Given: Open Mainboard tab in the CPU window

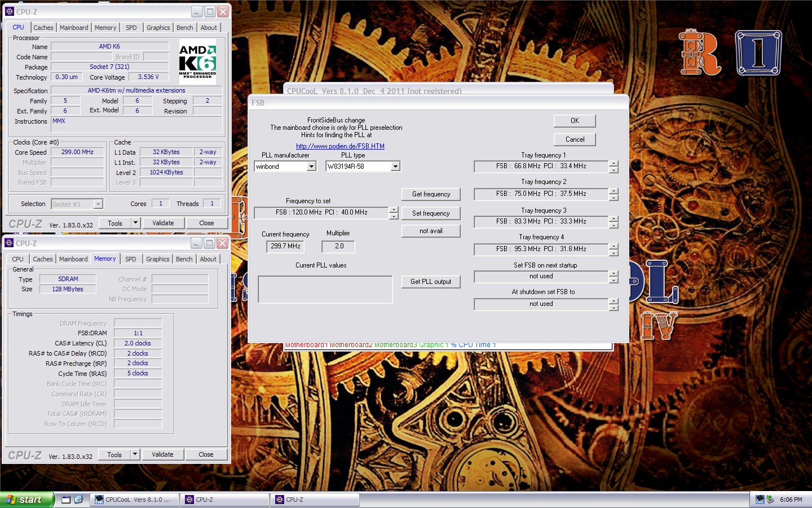Looking at the screenshot, I should [x=74, y=28].
